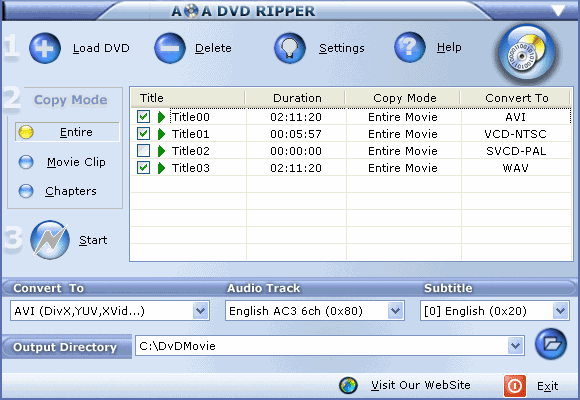Select the Movie Clip copy mode
580x400 pixels.
(x=63, y=162)
